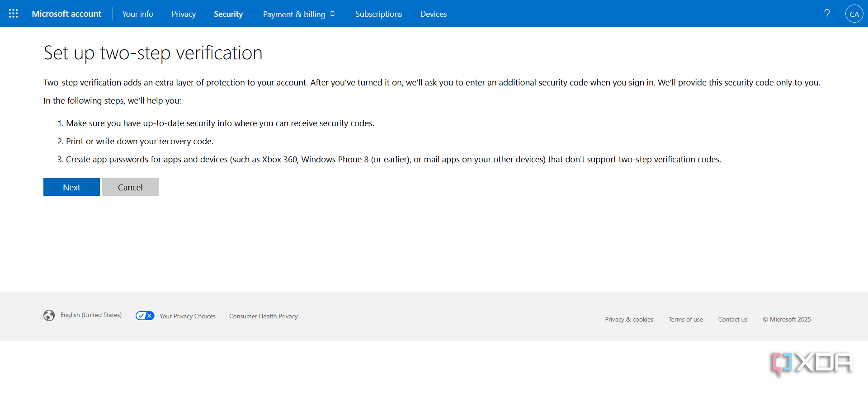Click the Next button
Image resolution: width=868 pixels, height=393 pixels.
(x=71, y=187)
